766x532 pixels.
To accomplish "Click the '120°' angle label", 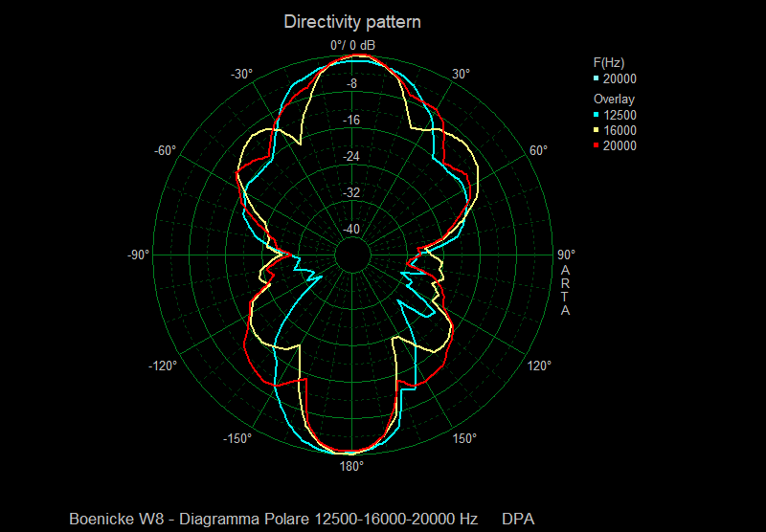I will [x=539, y=366].
